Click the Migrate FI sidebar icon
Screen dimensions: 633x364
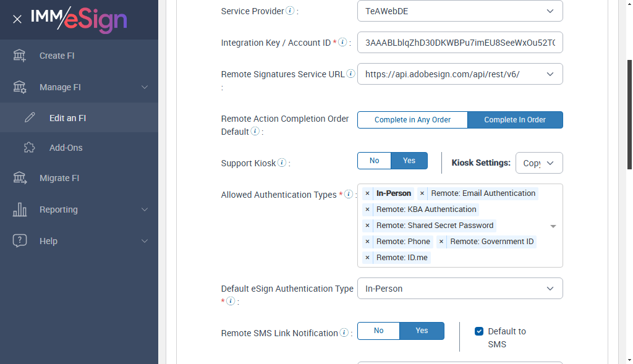pos(20,178)
